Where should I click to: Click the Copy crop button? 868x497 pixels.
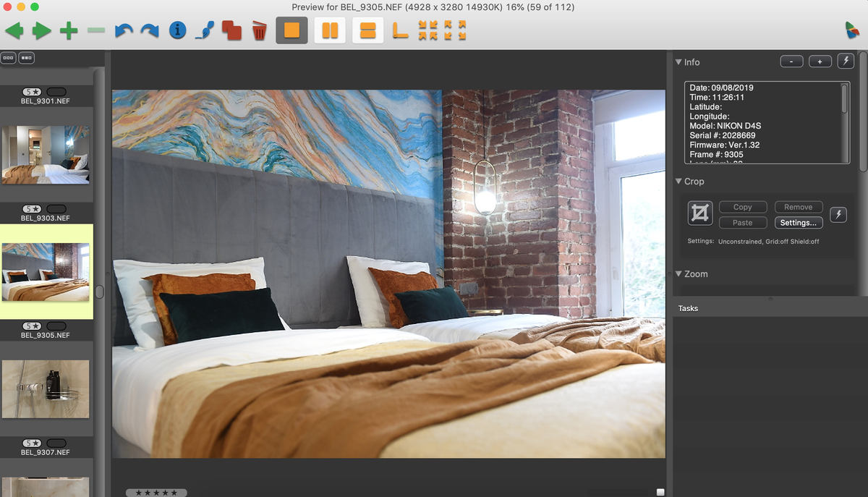pos(742,207)
